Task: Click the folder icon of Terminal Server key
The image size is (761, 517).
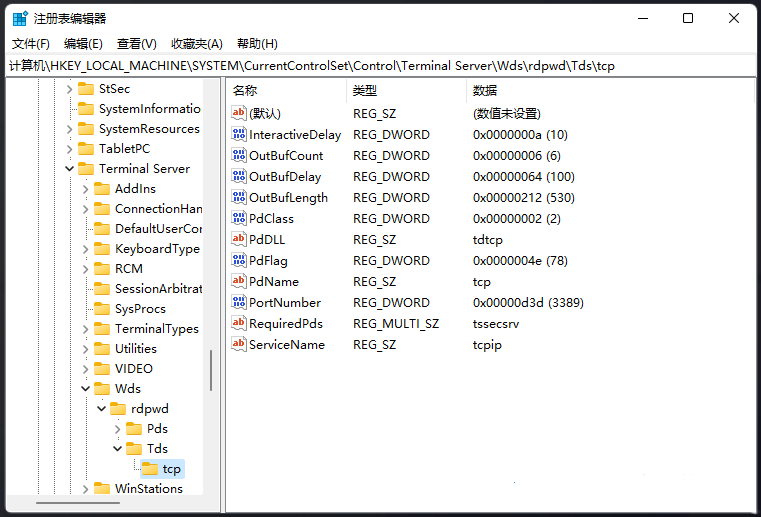Action: [86, 168]
